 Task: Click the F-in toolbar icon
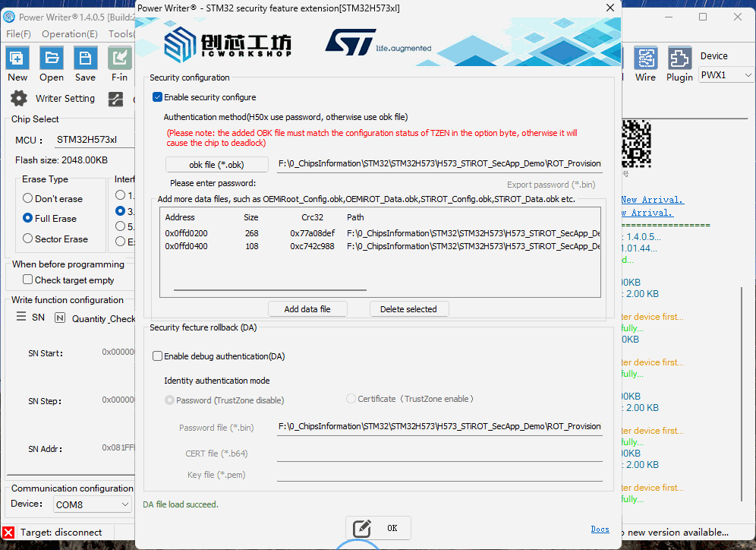119,58
